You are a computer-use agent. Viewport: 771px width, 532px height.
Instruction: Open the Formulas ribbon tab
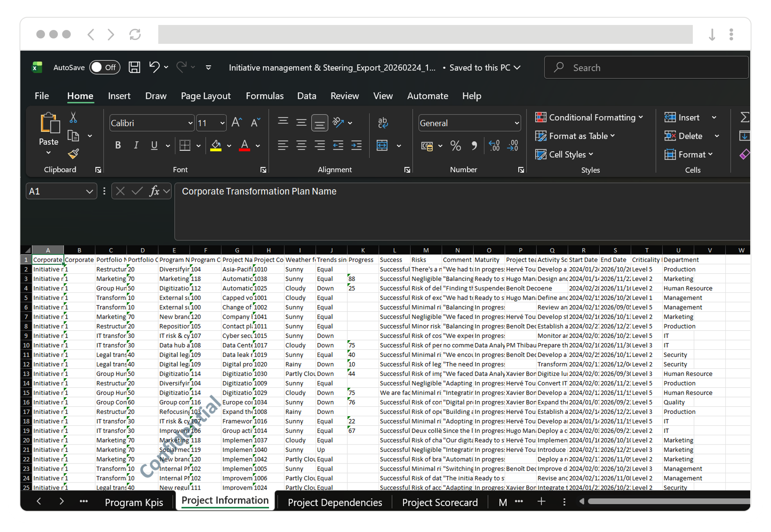point(264,96)
